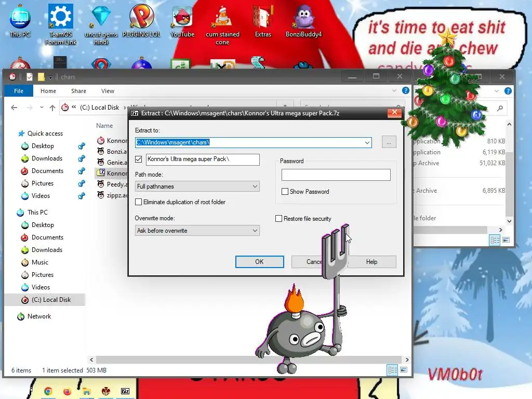Enable Restore file security checkbox
This screenshot has height=399, width=532.
(278, 219)
